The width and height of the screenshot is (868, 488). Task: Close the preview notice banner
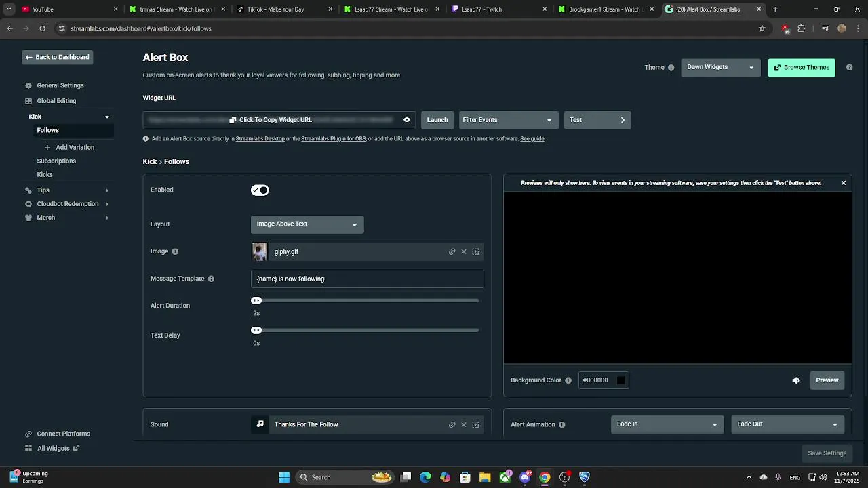(844, 183)
